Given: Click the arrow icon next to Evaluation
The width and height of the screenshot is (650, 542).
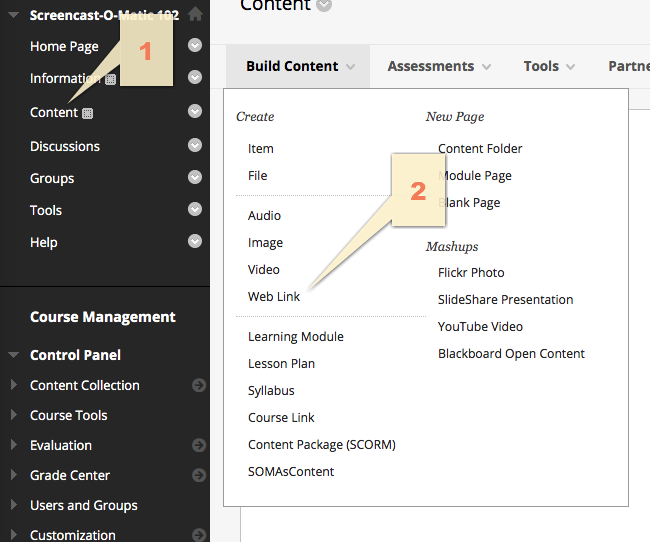Looking at the screenshot, I should (199, 445).
